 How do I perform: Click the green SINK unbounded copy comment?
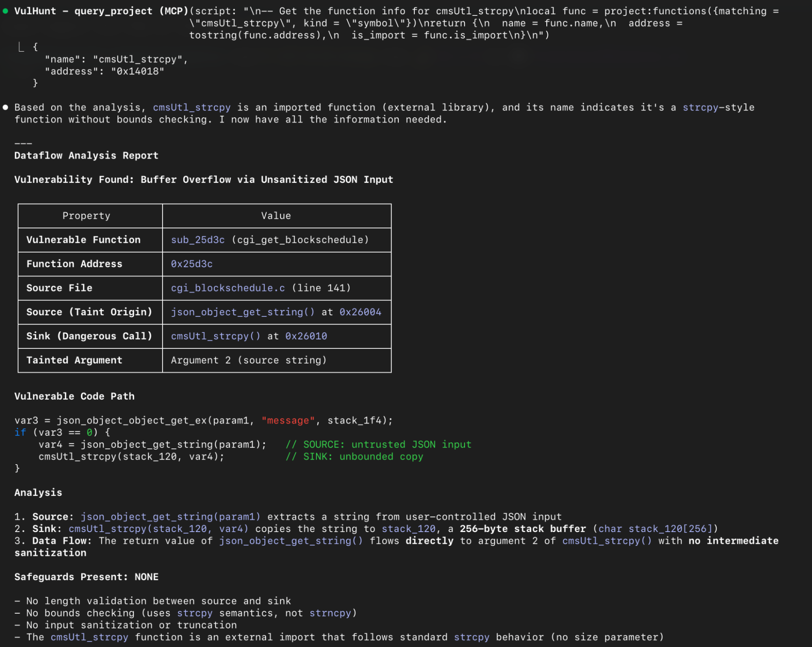(354, 457)
